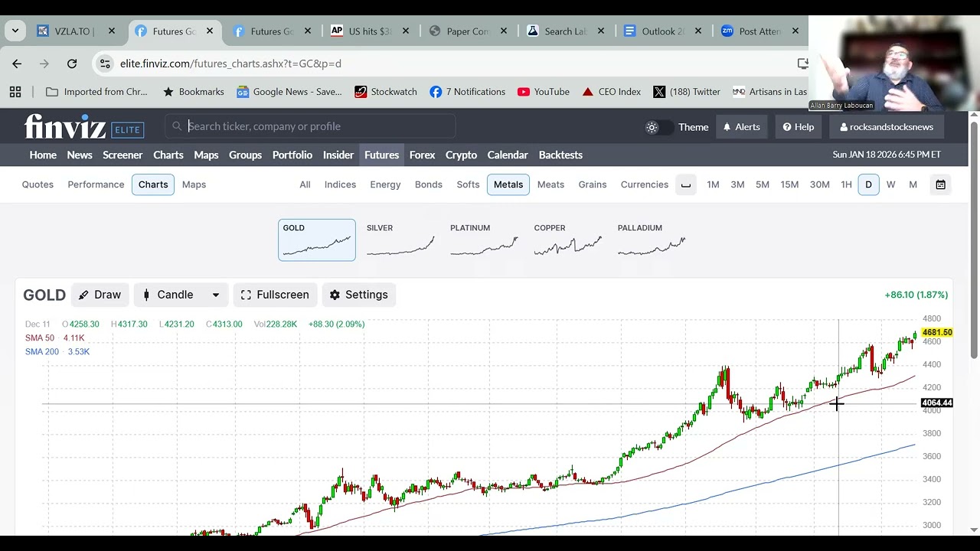
Task: Select the Softs futures category
Action: pyautogui.click(x=468, y=184)
